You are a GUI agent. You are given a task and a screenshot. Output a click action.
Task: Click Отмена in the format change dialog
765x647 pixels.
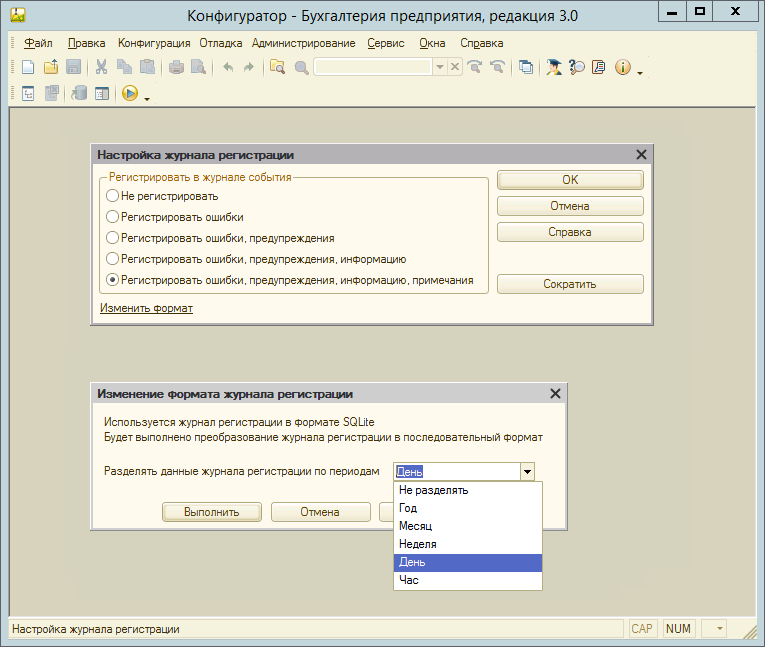pyautogui.click(x=320, y=512)
